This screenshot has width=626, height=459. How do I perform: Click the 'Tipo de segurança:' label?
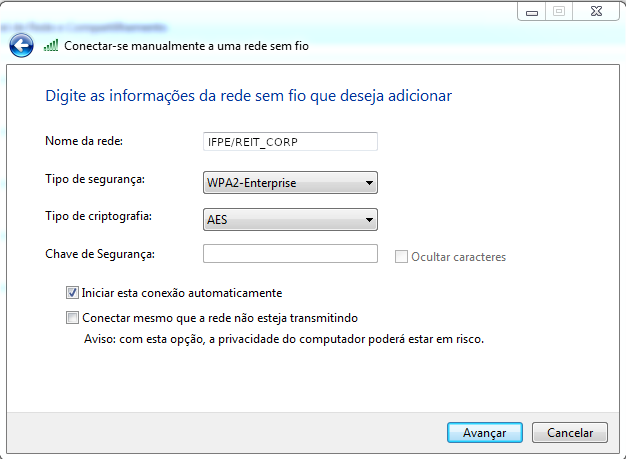pos(95,179)
